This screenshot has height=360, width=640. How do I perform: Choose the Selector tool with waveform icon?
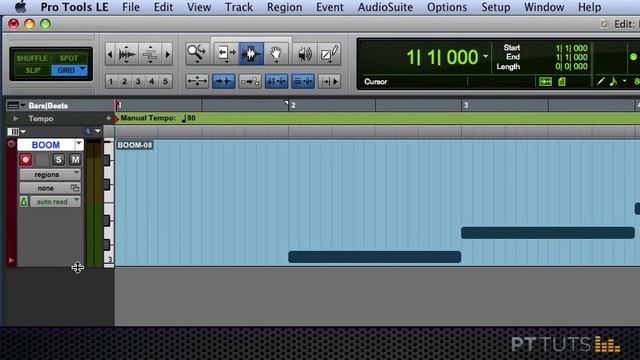tap(251, 53)
